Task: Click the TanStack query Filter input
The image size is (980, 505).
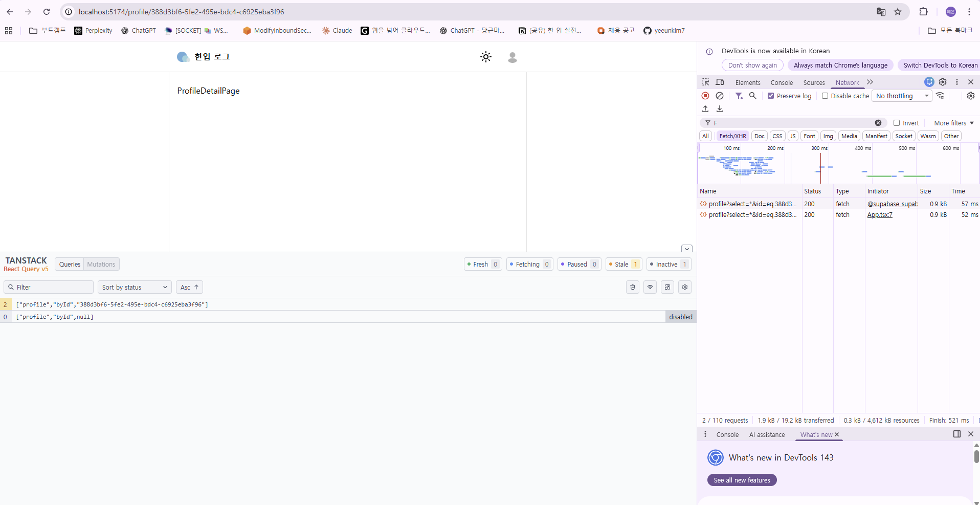Action: [x=49, y=287]
